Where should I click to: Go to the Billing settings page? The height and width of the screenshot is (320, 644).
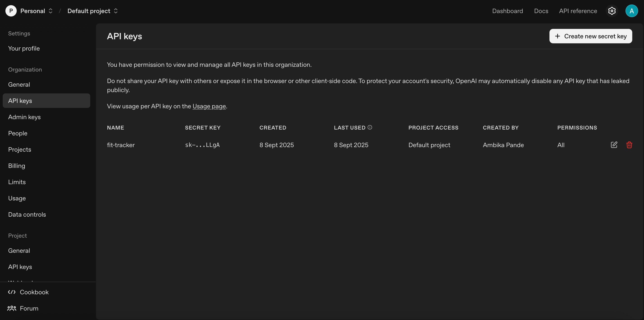16,166
